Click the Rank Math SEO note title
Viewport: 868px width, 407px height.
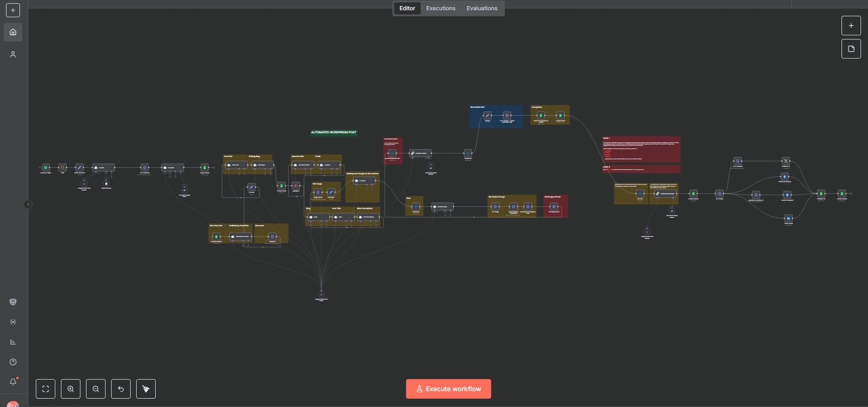click(477, 107)
